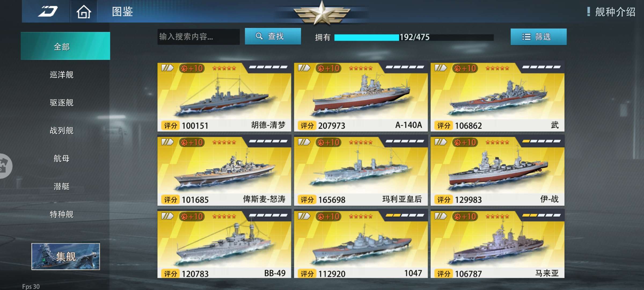The height and width of the screenshot is (290, 644).
Task: View the BB-49 ship card
Action: click(224, 244)
